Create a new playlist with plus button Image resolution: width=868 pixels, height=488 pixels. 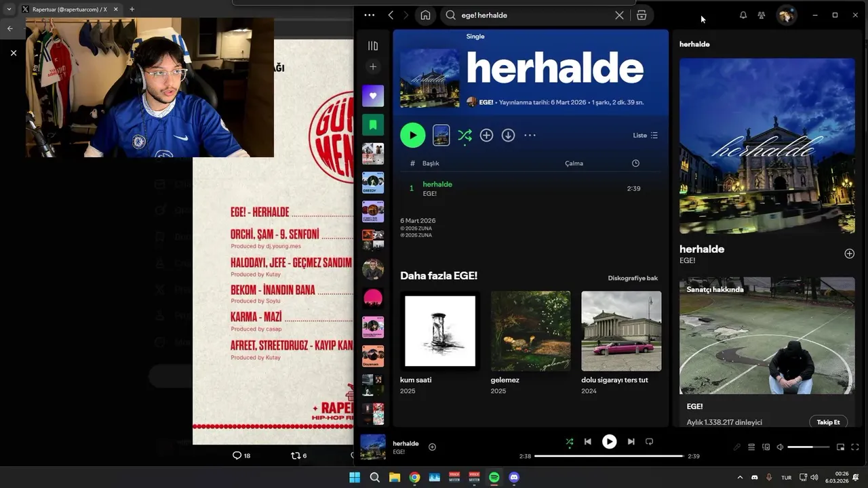pyautogui.click(x=373, y=66)
